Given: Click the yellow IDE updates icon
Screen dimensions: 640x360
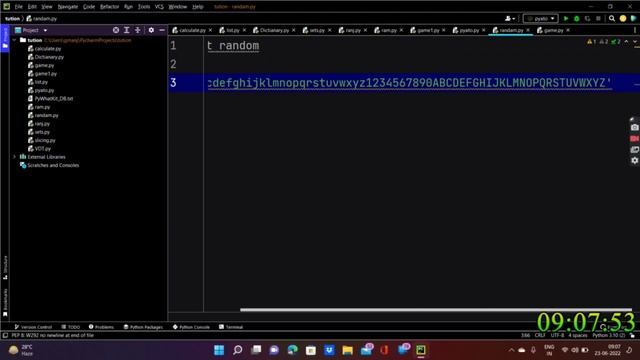Looking at the screenshot, I should pos(623,18).
